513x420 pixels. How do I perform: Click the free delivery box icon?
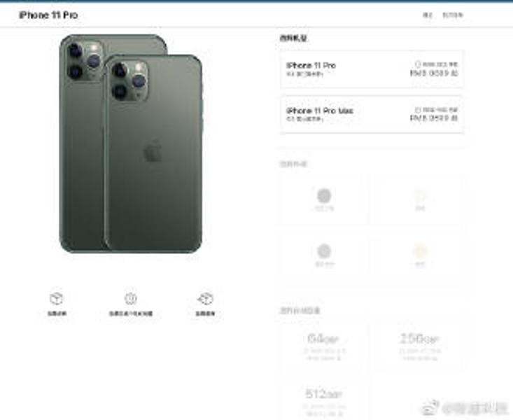[57, 298]
